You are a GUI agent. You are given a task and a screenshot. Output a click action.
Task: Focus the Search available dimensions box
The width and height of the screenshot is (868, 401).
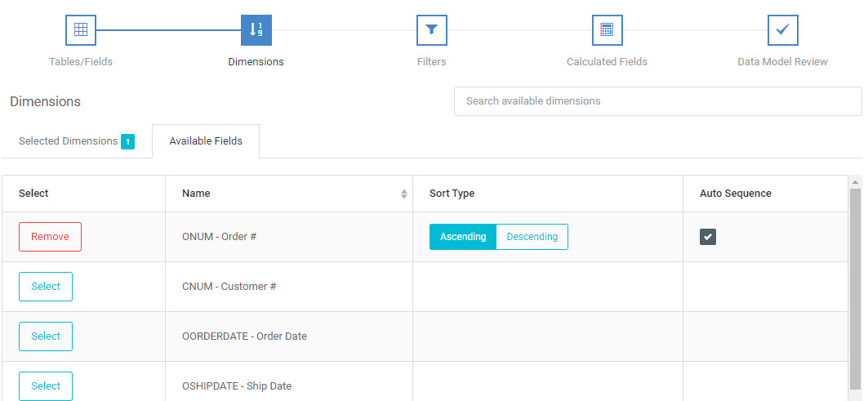point(657,101)
